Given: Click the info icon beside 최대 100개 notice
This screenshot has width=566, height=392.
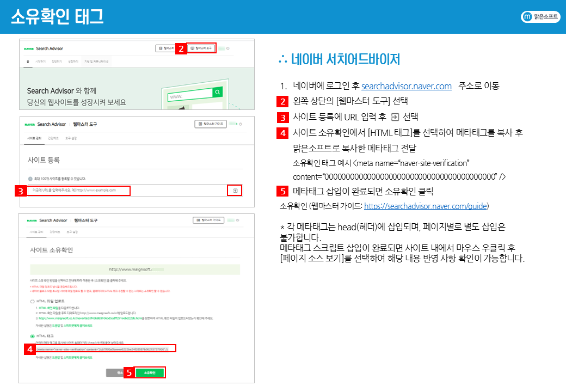Looking at the screenshot, I should click(x=30, y=179).
